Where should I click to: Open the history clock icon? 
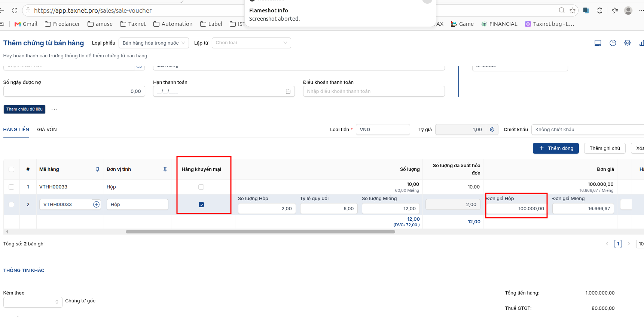pos(613,43)
